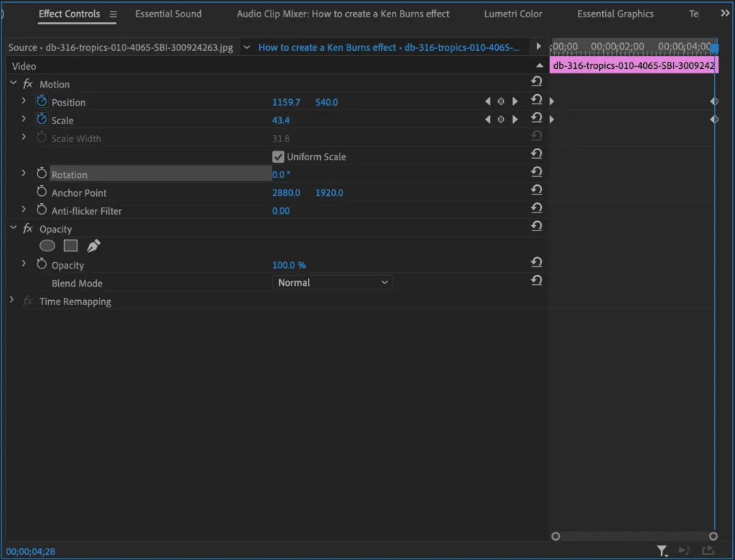Click the timeline zoom scrollbar left handle
Viewport: 735px width, 560px height.
coord(555,536)
